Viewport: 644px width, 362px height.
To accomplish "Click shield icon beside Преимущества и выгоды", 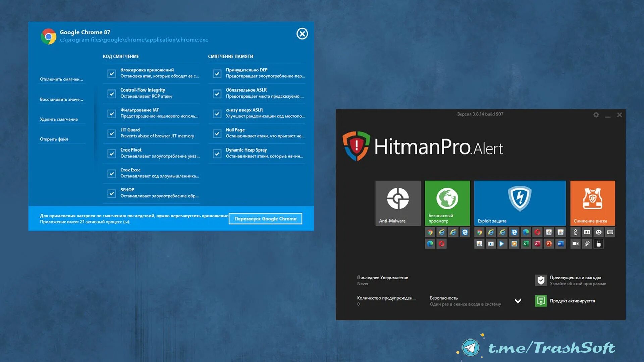I will 541,280.
